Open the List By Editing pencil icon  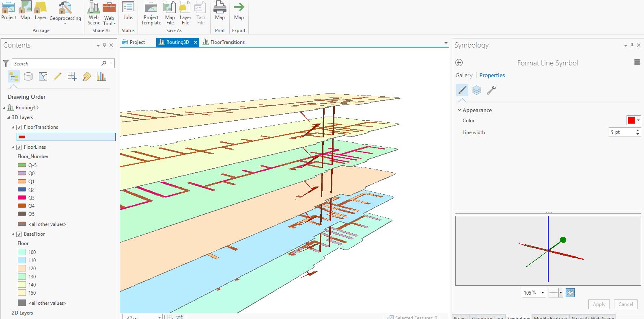(x=57, y=76)
